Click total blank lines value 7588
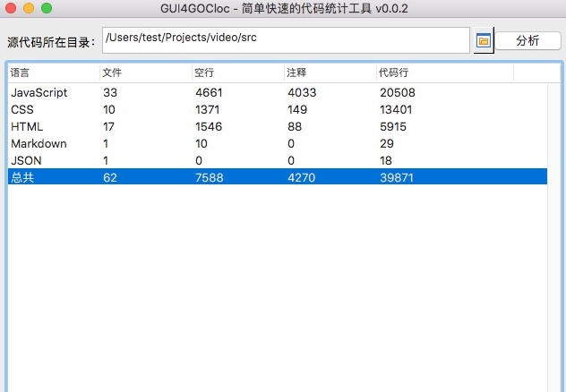 (210, 177)
